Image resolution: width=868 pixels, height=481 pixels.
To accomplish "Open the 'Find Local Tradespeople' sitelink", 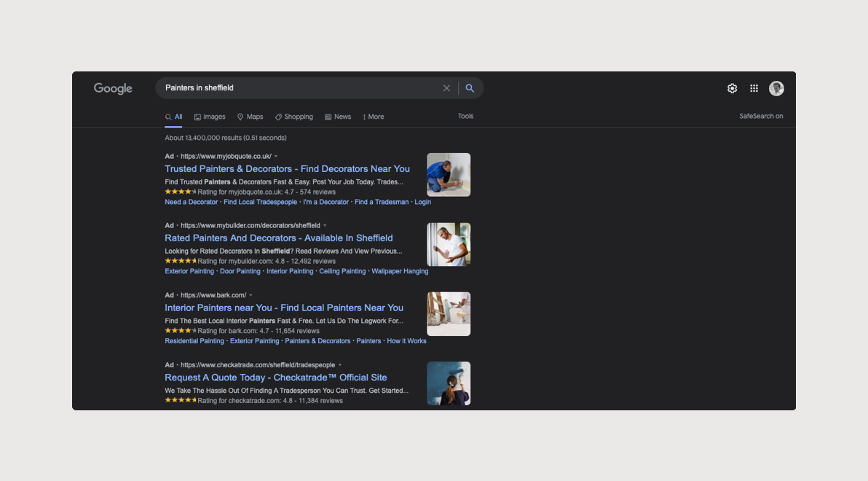I will point(260,203).
